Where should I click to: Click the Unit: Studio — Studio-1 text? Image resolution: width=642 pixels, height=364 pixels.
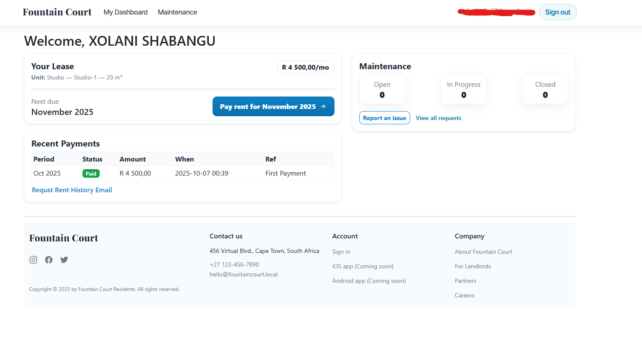tap(77, 77)
